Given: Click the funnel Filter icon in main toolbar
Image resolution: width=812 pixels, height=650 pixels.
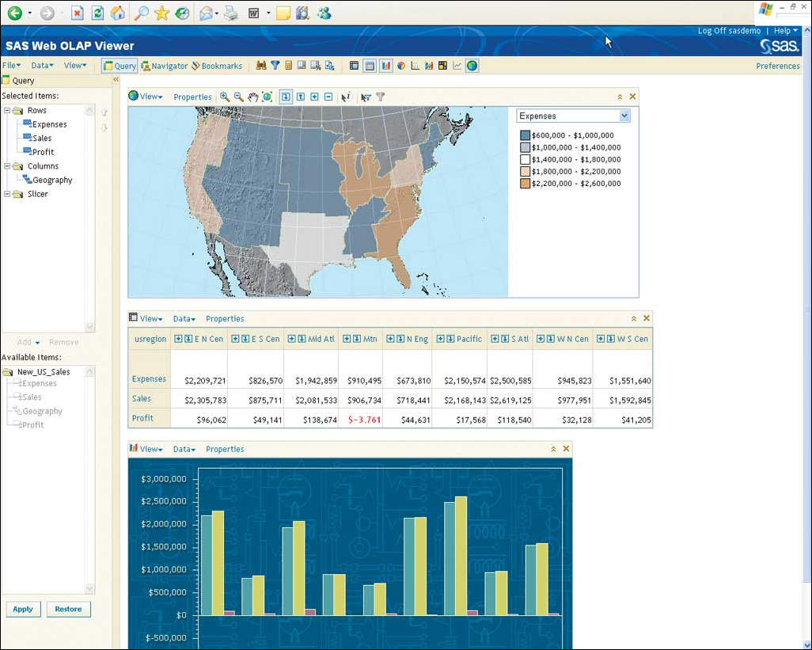Looking at the screenshot, I should point(275,66).
